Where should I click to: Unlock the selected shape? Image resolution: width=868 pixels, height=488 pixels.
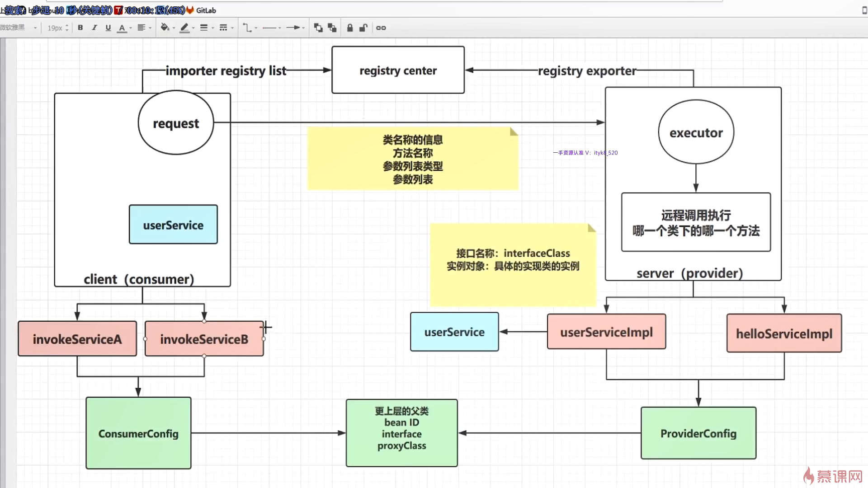click(363, 28)
